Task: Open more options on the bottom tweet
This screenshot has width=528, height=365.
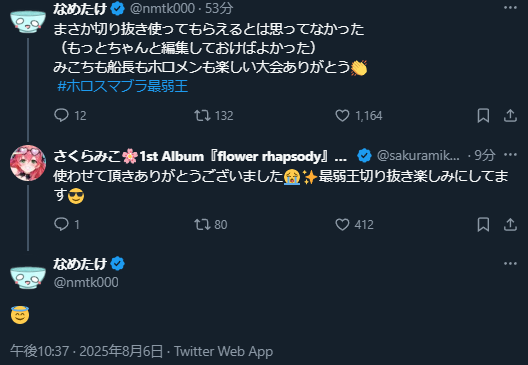Action: (510, 263)
